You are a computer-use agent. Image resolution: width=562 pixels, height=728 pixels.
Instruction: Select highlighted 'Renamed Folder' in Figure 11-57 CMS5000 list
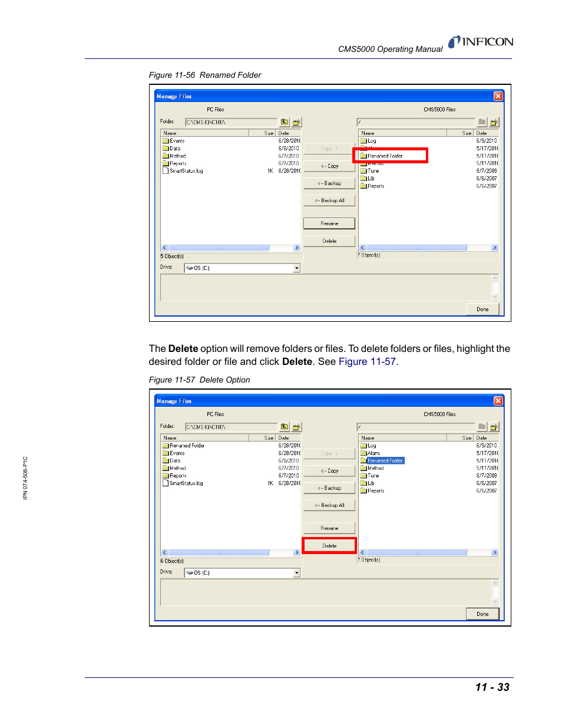(x=386, y=461)
